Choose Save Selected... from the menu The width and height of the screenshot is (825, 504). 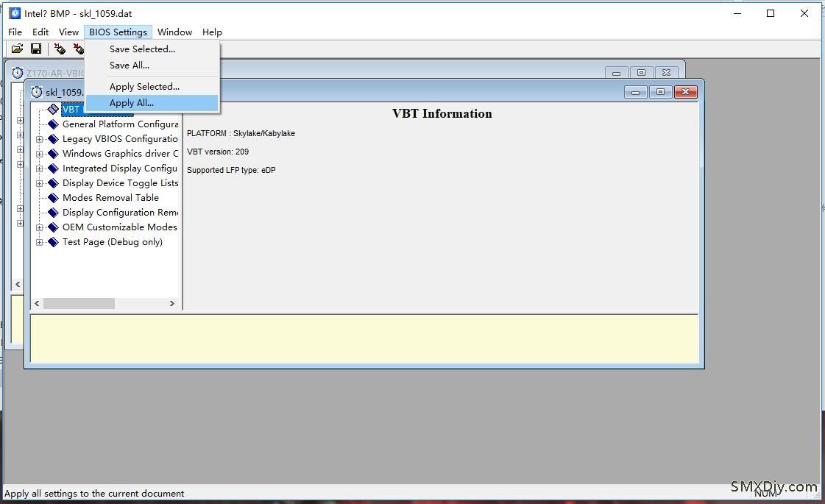152,49
